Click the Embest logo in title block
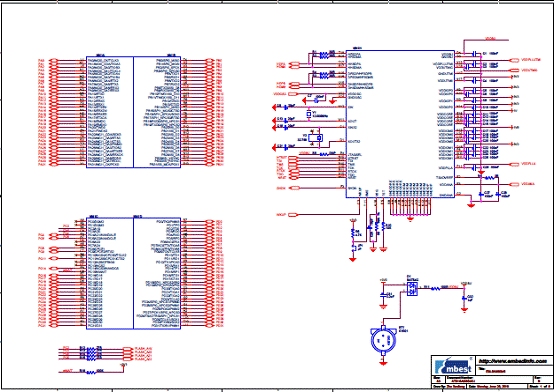Image resolution: width=554 pixels, height=392 pixels. pos(453,365)
